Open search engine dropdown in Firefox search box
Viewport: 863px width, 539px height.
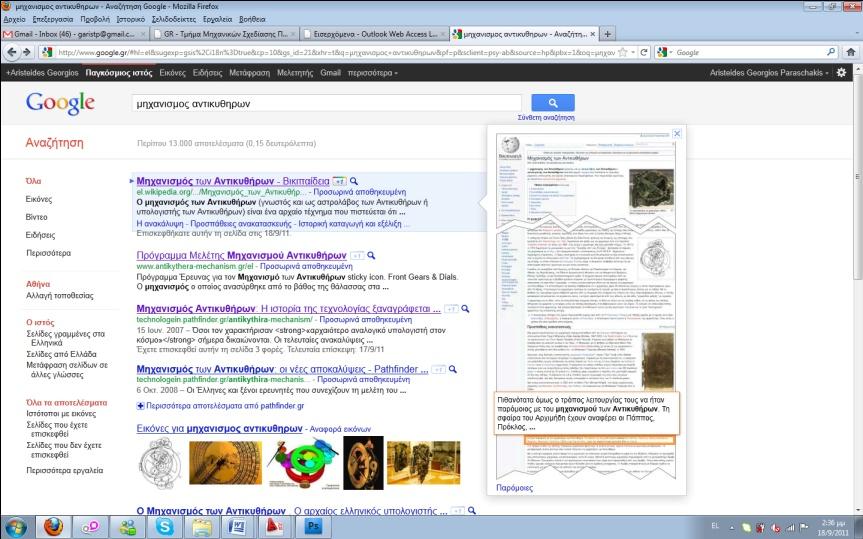pos(664,52)
